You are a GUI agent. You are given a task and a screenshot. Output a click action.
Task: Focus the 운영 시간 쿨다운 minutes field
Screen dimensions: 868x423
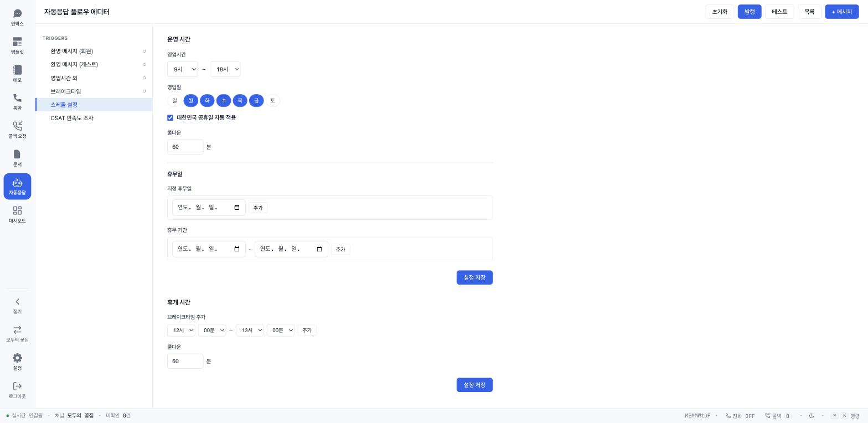pyautogui.click(x=185, y=147)
